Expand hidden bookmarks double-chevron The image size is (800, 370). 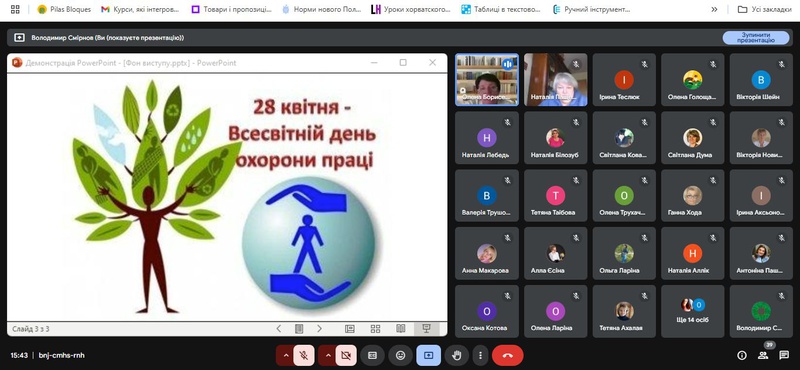tap(714, 9)
